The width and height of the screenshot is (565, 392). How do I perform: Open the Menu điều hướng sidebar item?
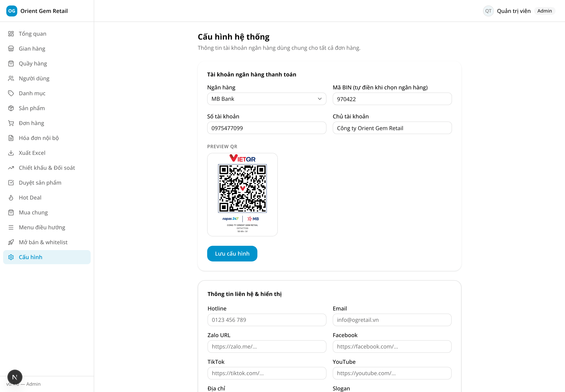tap(47, 227)
